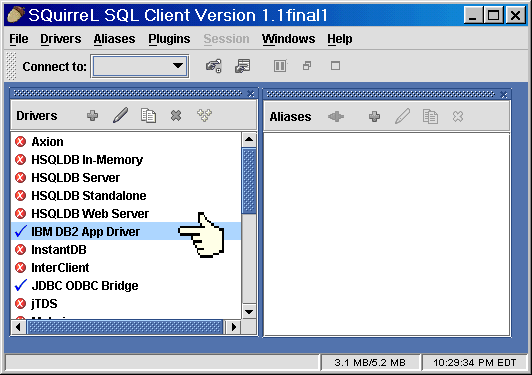Click the modify driver pencil icon
532x375 pixels.
pyautogui.click(x=120, y=115)
